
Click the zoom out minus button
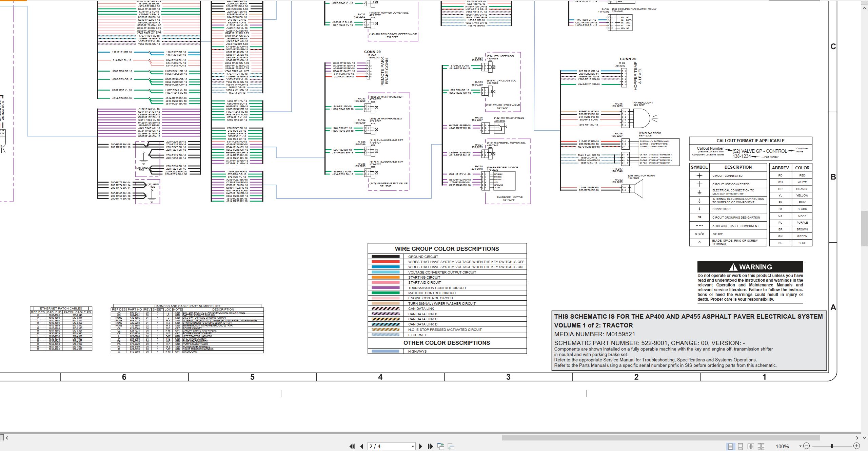pos(806,446)
